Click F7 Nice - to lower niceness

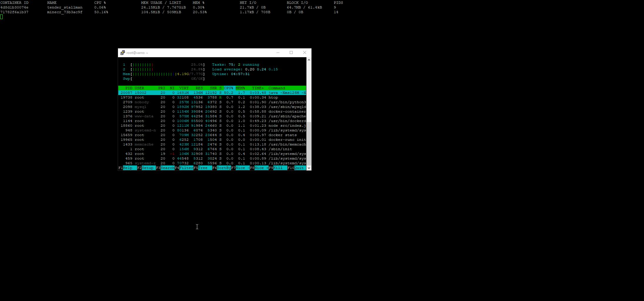242,168
